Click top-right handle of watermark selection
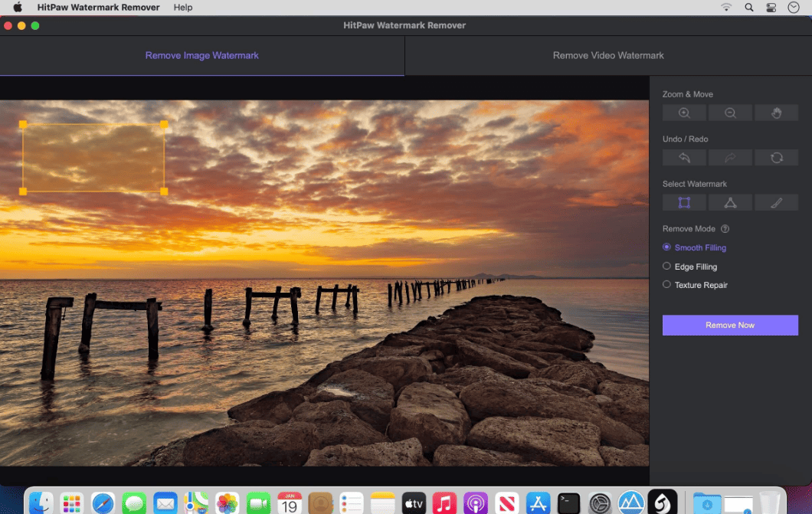 (x=164, y=124)
